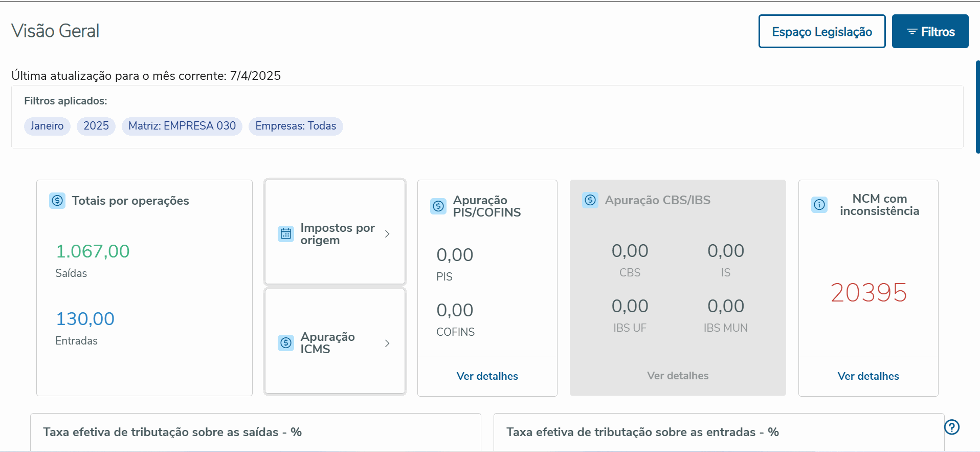Open the help question mark icon
Screen dimensions: 980x452
952,427
